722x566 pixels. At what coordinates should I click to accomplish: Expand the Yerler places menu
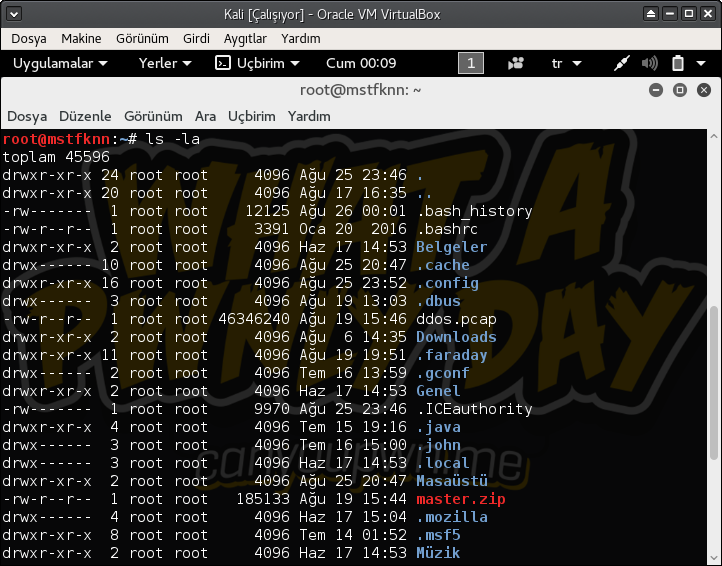[164, 63]
